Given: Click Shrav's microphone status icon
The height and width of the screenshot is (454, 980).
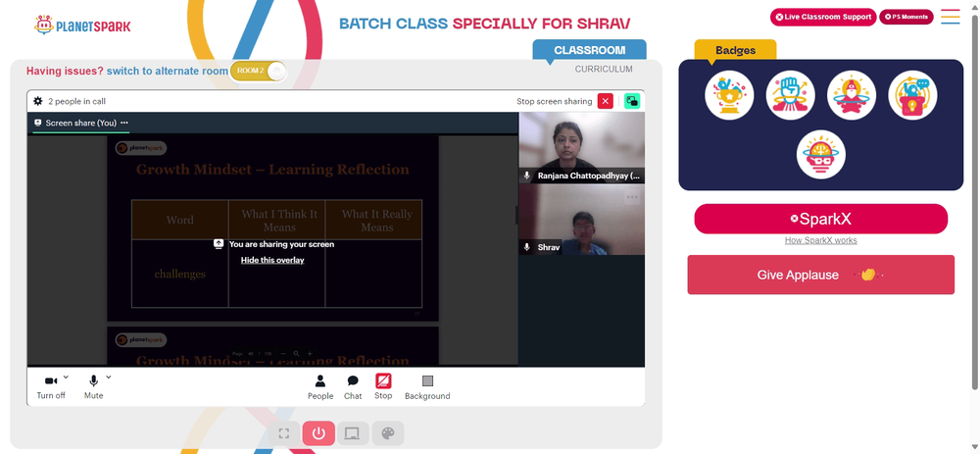Looking at the screenshot, I should coord(527,247).
